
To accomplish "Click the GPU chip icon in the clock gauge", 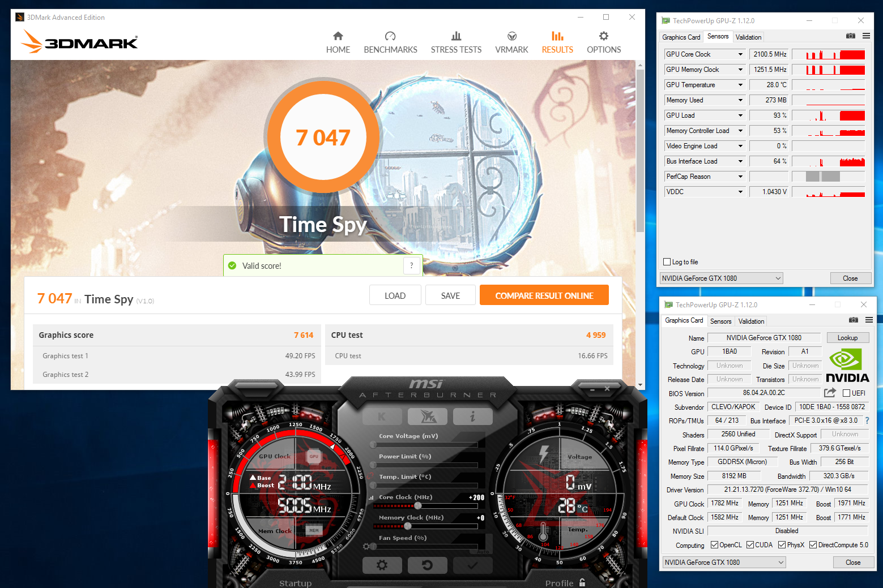I will [314, 456].
